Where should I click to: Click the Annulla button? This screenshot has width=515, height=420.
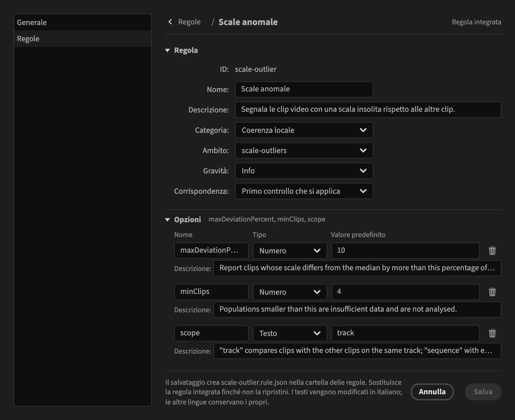432,392
